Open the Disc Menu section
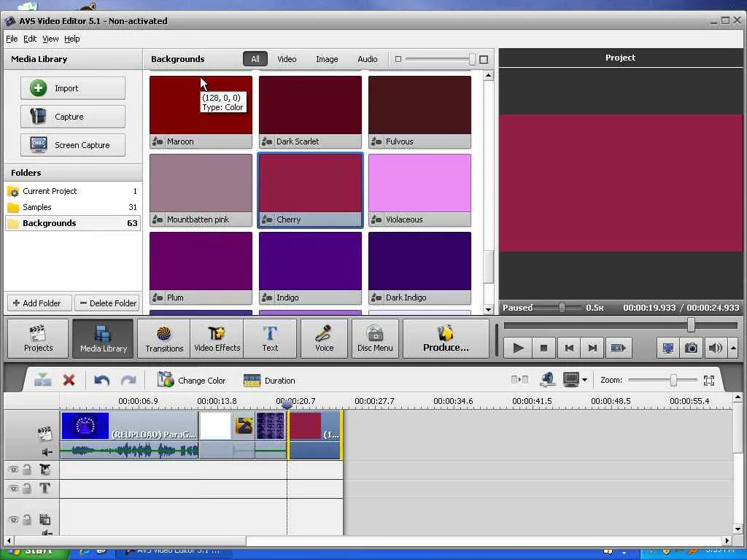The width and height of the screenshot is (747, 560). [375, 339]
